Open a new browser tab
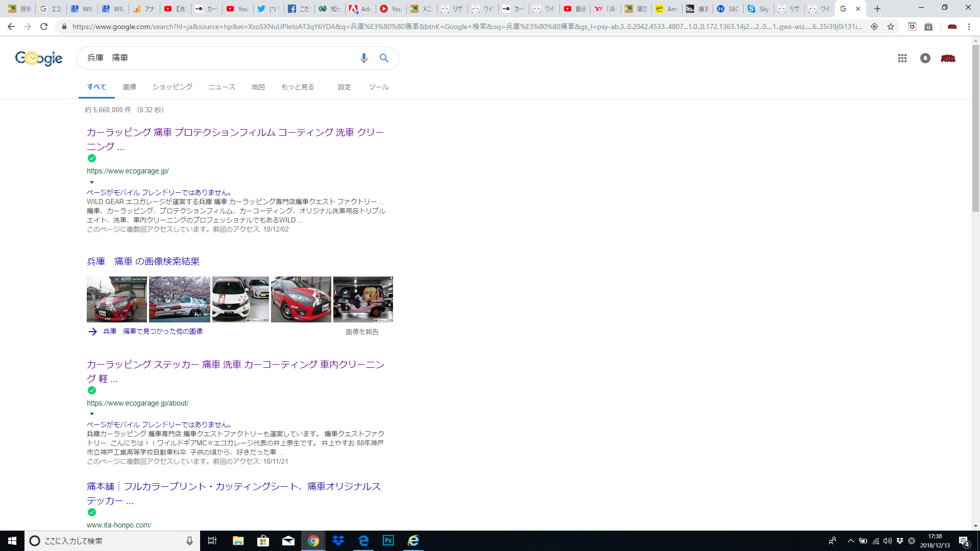This screenshot has width=980, height=551. pyautogui.click(x=877, y=9)
